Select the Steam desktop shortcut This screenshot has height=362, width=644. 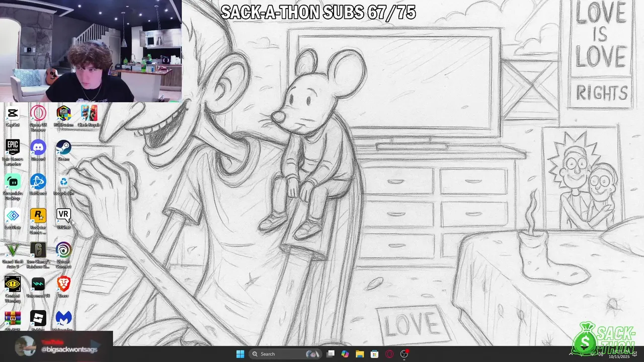[x=63, y=151]
